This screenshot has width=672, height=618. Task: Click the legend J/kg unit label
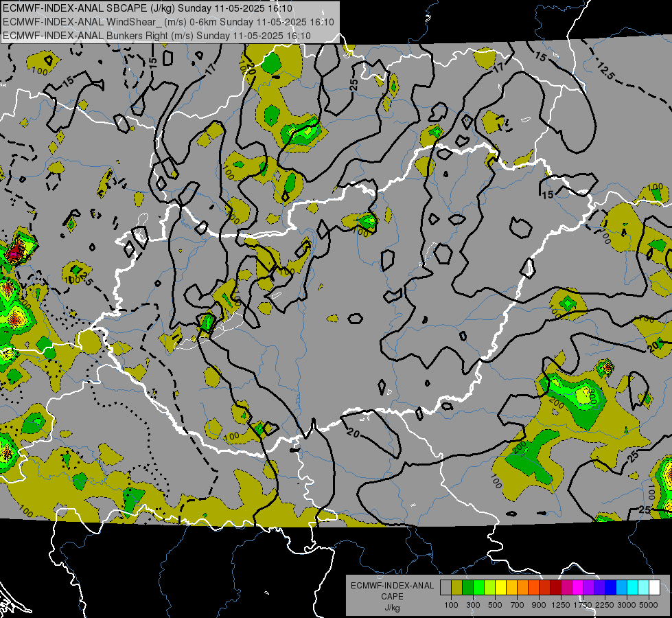(392, 608)
